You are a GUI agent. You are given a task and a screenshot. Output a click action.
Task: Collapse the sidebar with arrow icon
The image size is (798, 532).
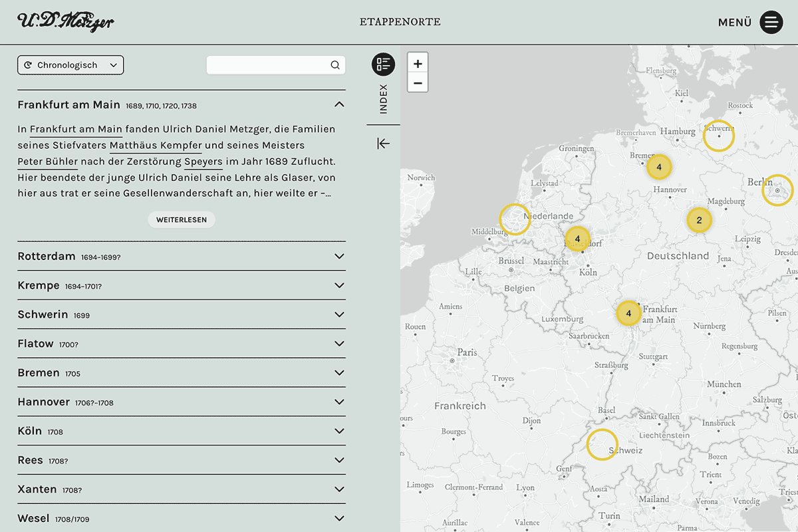click(x=383, y=144)
